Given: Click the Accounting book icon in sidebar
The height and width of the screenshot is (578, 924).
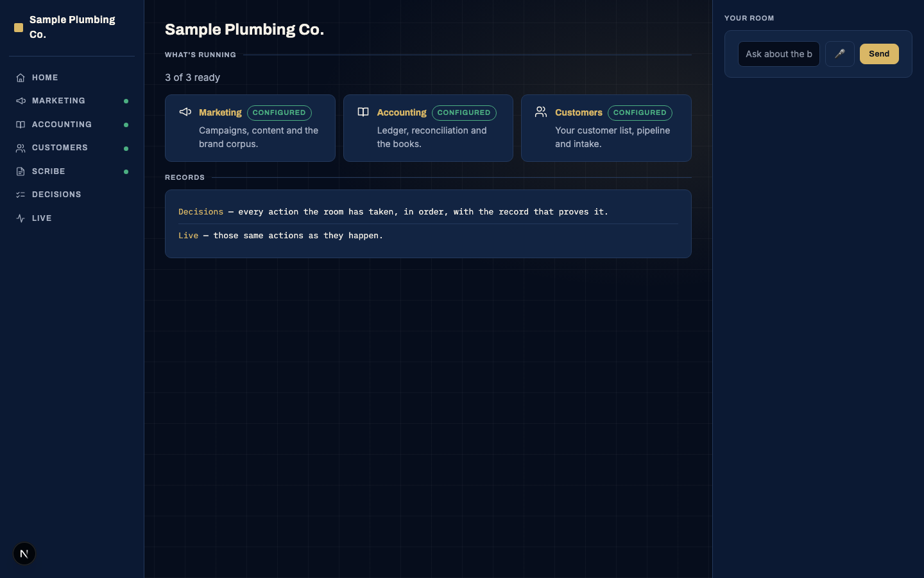Looking at the screenshot, I should [x=21, y=125].
